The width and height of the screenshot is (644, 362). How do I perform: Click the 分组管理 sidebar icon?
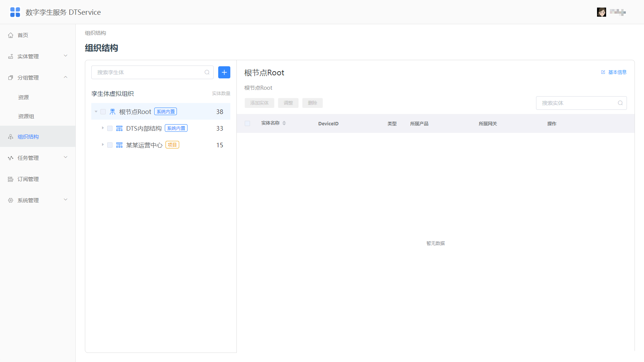[11, 78]
